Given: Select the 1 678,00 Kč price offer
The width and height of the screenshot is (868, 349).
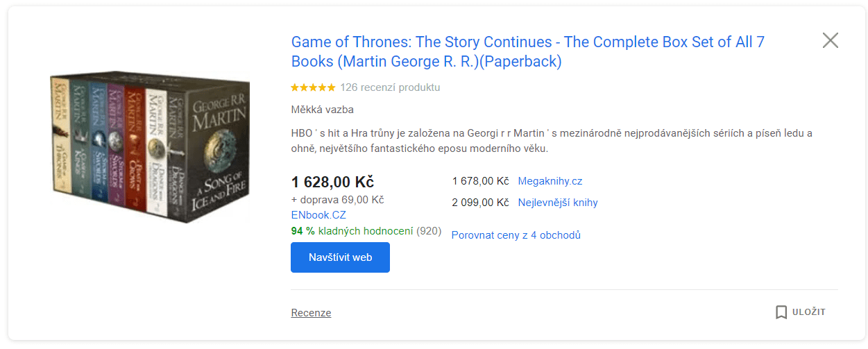Looking at the screenshot, I should click(x=481, y=181).
